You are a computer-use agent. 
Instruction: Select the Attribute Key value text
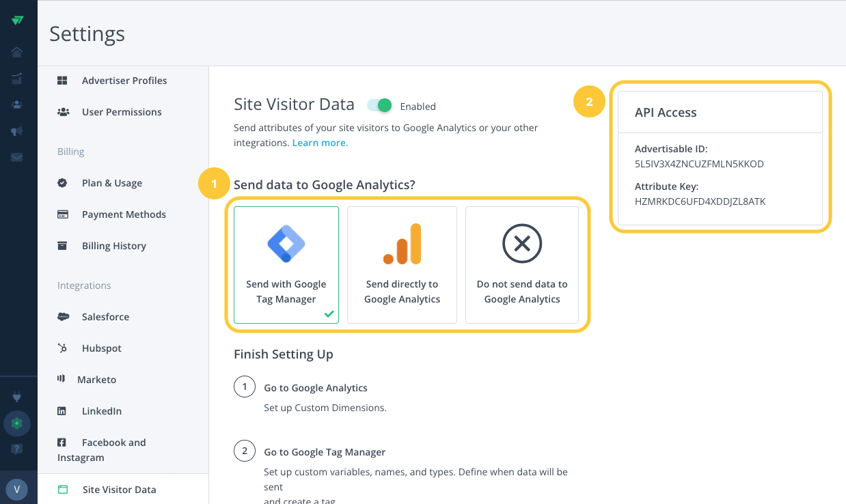tap(700, 201)
